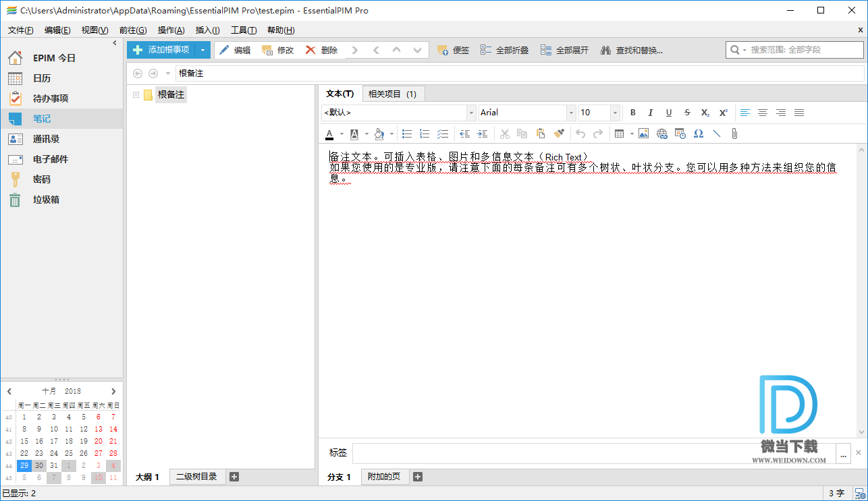Attach a file with the paperclip
Viewport: 868px width, 501px height.
734,134
